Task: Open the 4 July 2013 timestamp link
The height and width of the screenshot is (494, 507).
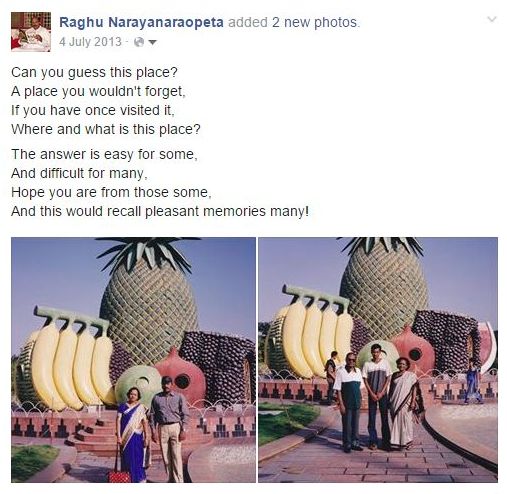Action: click(90, 42)
